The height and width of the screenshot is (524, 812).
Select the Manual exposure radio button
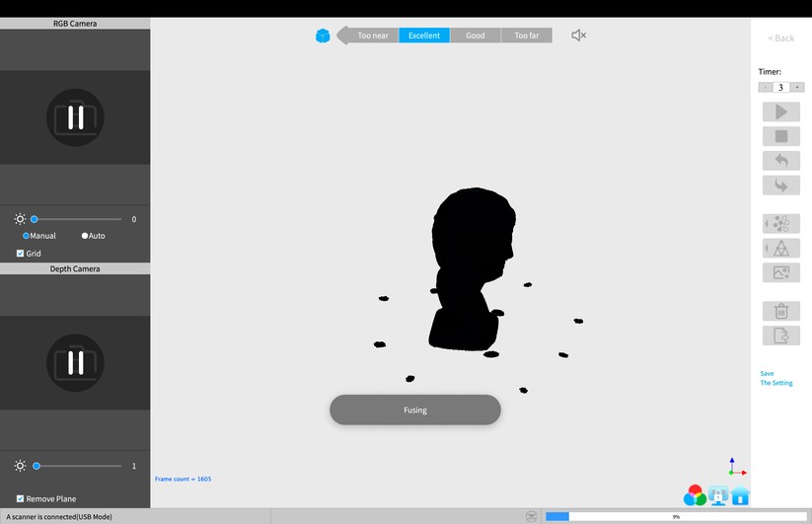point(27,236)
